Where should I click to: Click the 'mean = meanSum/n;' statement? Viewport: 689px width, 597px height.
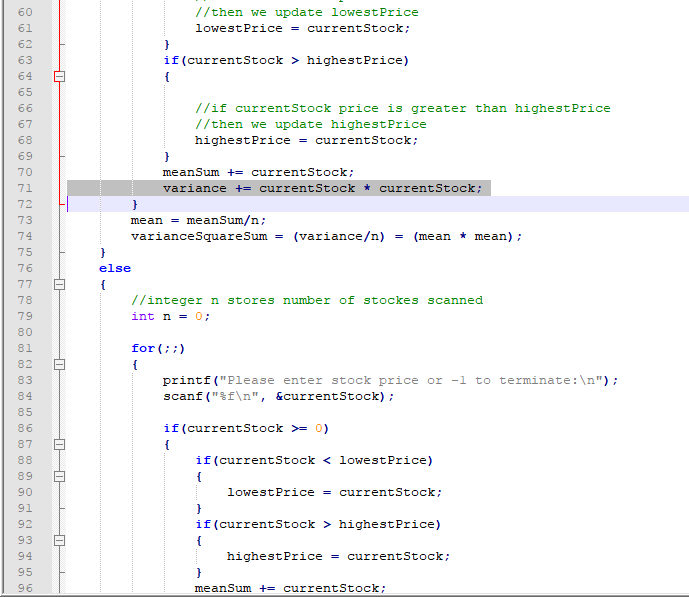[198, 221]
